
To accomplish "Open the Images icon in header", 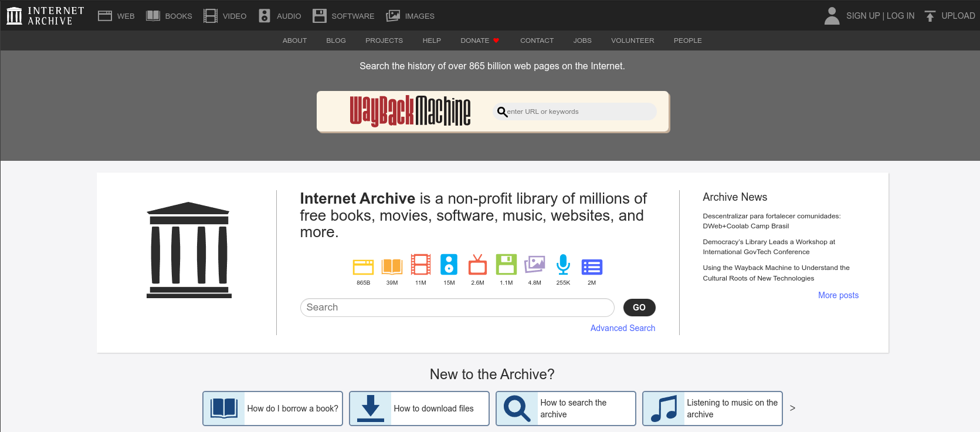I will 393,16.
